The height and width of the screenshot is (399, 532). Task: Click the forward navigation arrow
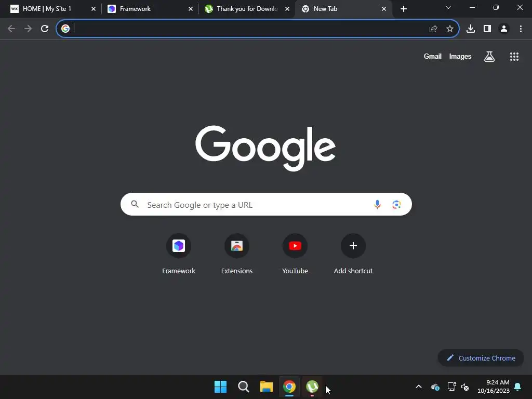point(28,29)
